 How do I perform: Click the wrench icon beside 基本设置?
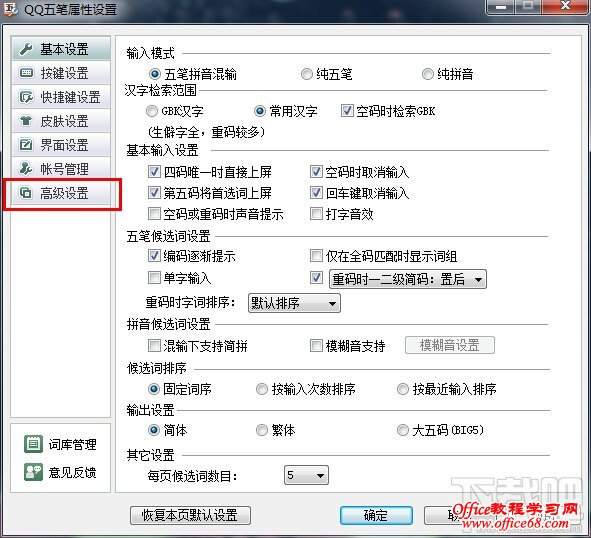pos(26,49)
